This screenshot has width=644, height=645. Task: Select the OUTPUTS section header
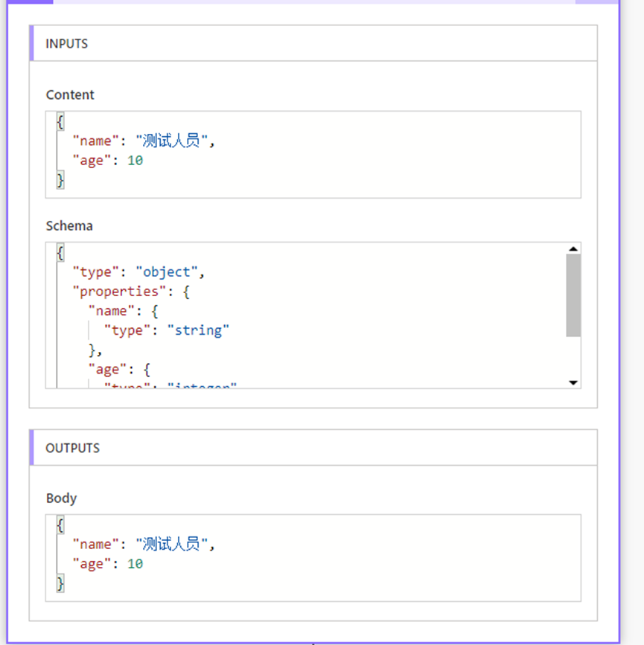pos(72,448)
